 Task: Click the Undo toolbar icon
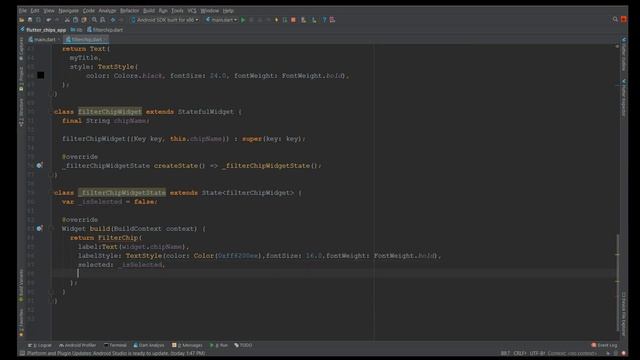click(x=49, y=20)
